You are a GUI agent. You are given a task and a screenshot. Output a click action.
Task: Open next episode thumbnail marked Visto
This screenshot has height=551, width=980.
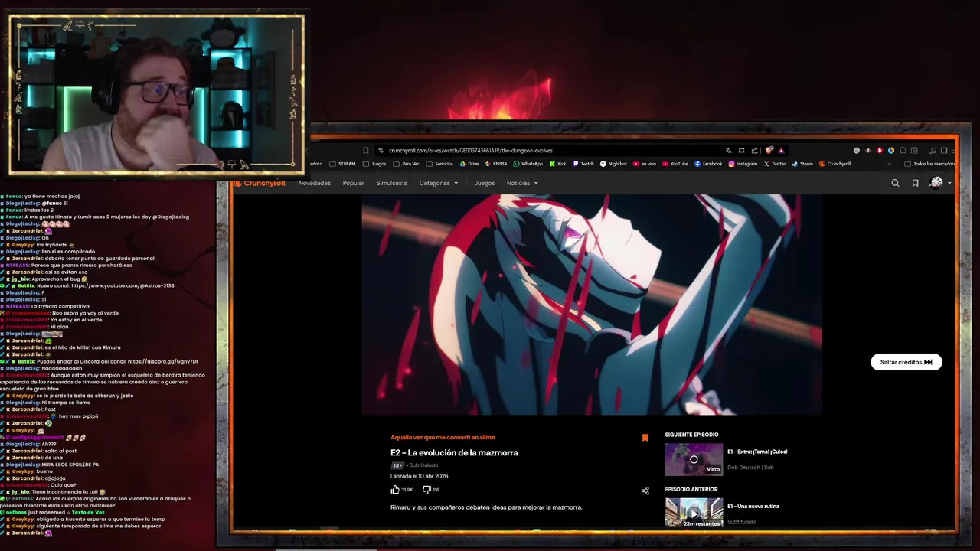694,459
